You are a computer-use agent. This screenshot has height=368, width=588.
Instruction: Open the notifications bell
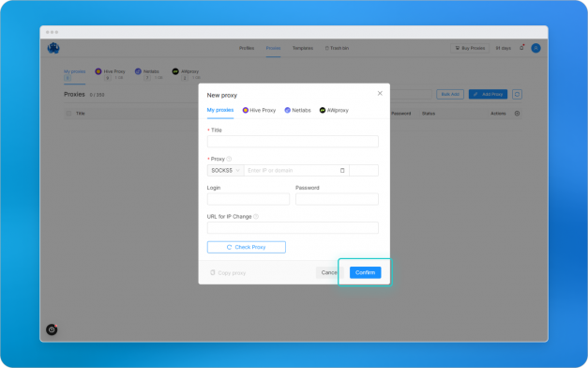521,48
